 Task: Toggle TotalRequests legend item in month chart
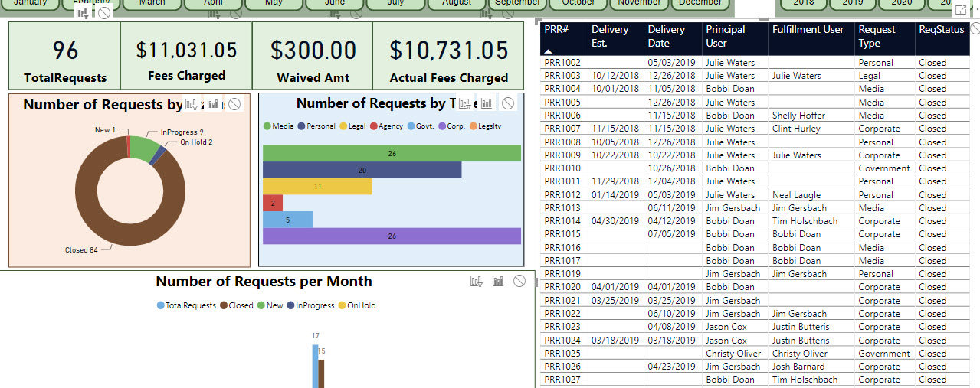click(186, 305)
